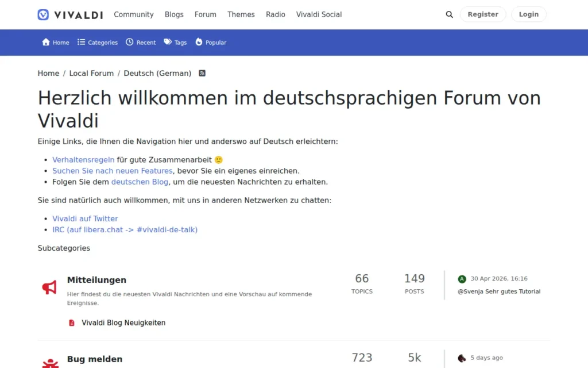Open Themes in top navigation
Screen dimensions: 588x368
(x=241, y=14)
